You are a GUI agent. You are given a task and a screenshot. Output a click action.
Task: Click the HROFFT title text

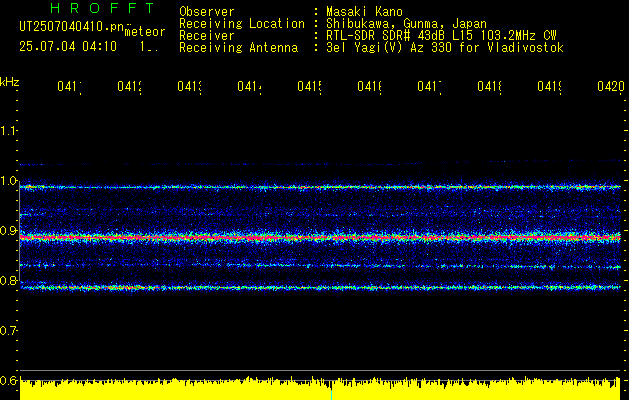[102, 8]
